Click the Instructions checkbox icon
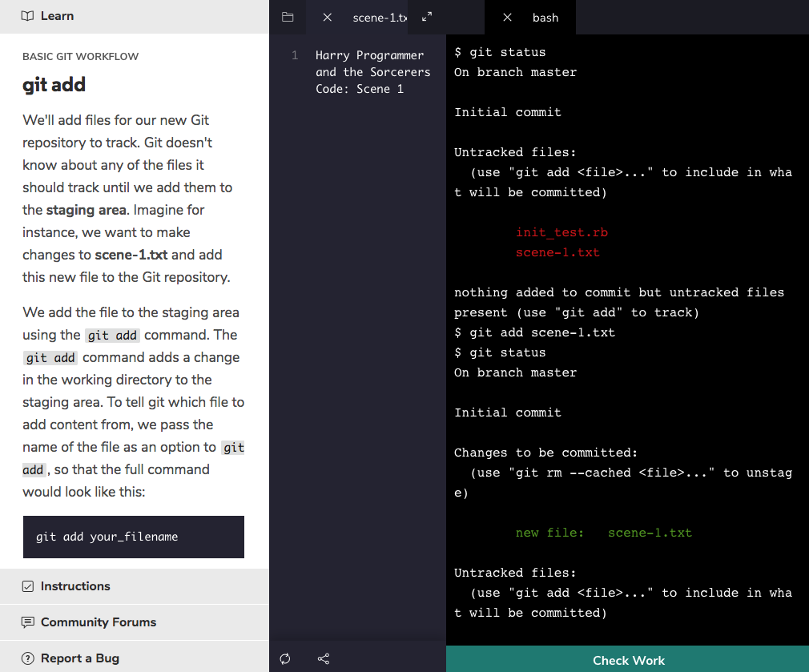Viewport: 809px width, 672px height. tap(28, 586)
